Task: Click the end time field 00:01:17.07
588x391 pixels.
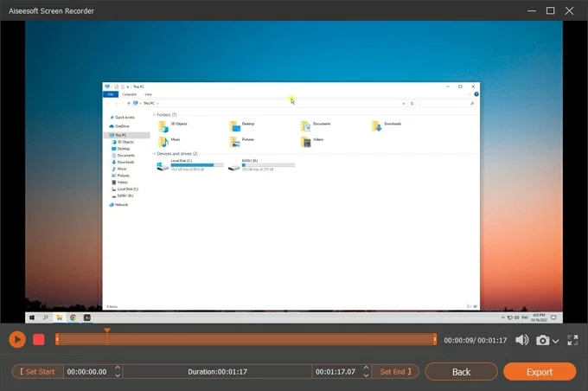Action: point(336,372)
